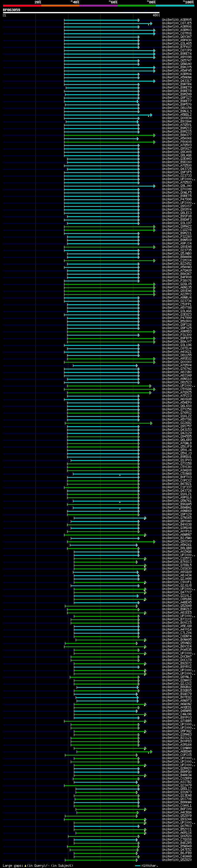Select the UniRef100_B9RDU1 label
Image resolution: width=197 pixels, height=868 pixels.
177,457
